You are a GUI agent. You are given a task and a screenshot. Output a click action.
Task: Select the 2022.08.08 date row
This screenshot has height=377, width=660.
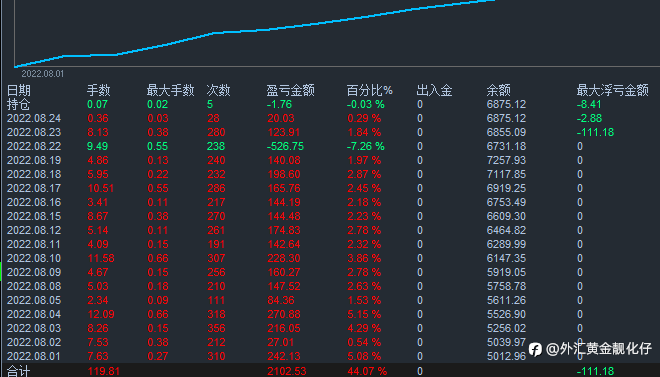point(34,286)
